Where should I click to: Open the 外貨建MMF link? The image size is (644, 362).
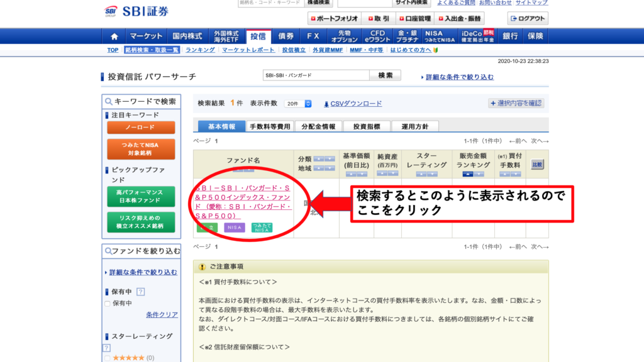coord(328,50)
